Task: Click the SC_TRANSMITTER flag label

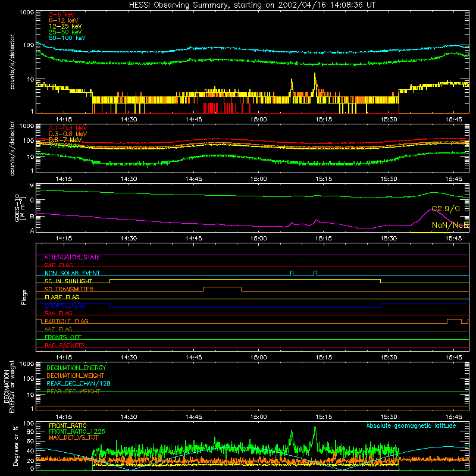Action: [69, 289]
